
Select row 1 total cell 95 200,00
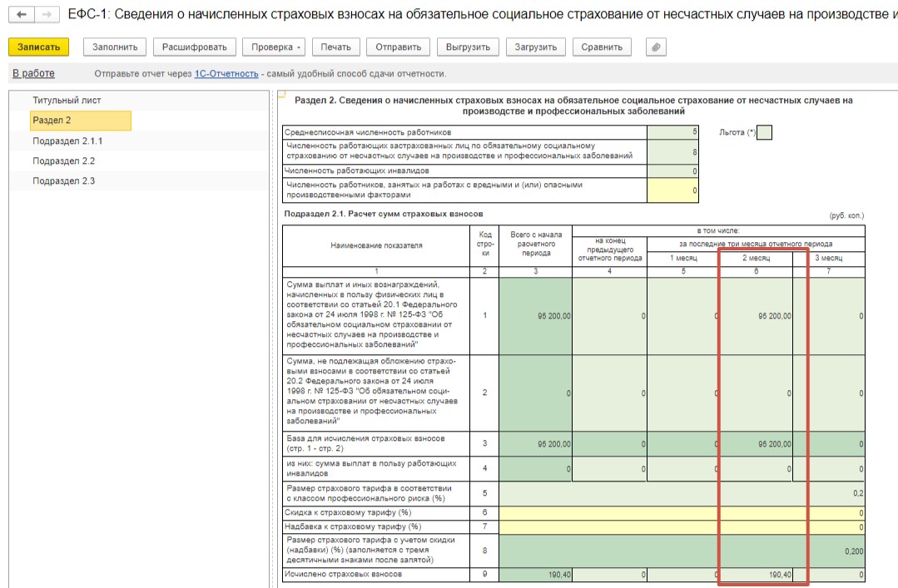535,316
